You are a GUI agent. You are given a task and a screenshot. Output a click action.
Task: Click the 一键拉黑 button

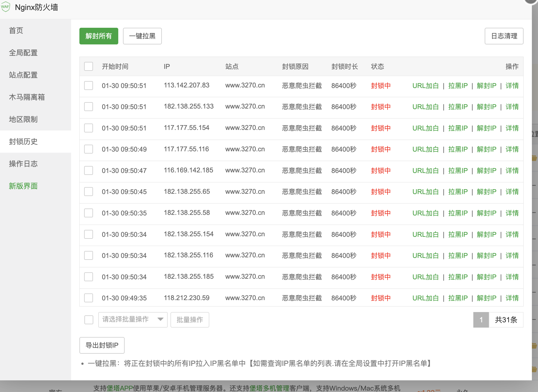(x=142, y=36)
